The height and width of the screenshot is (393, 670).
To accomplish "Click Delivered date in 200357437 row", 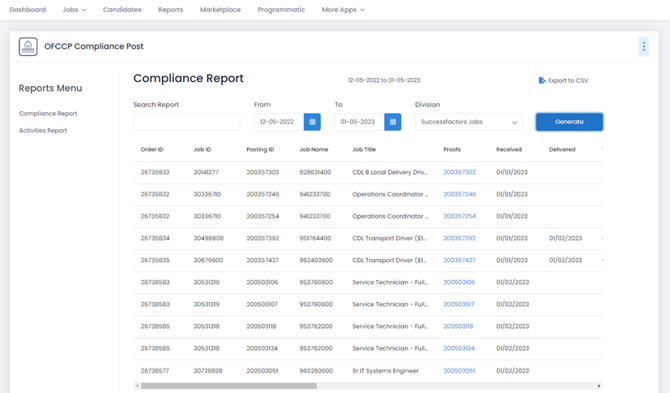I will [565, 260].
